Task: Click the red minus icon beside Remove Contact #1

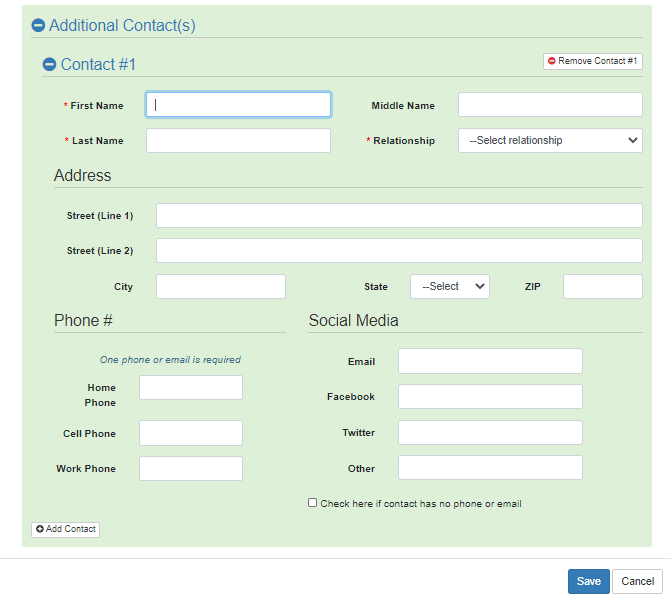Action: [551, 61]
